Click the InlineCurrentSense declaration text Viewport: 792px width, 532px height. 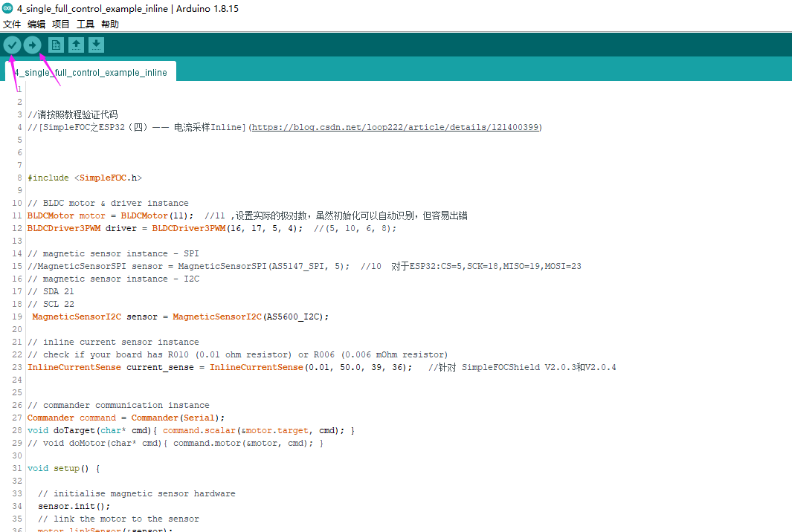point(73,366)
